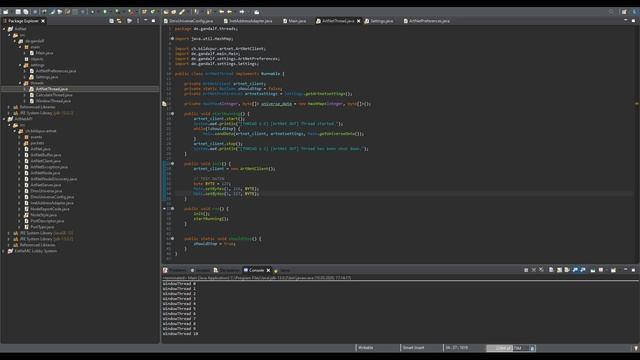Collapse the settings package node
Viewport: 640px width, 360px height.
tap(20, 65)
